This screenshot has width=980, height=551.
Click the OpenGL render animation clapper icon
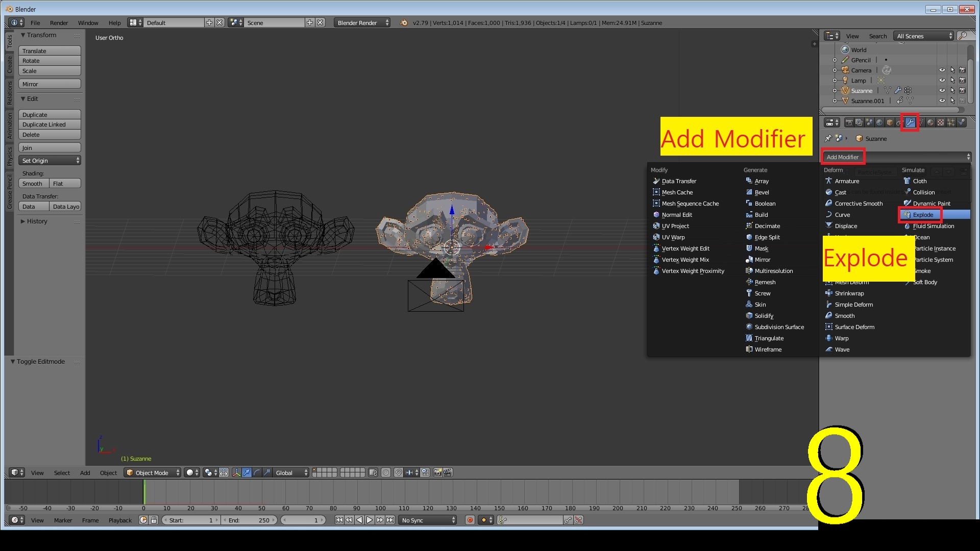(x=448, y=472)
